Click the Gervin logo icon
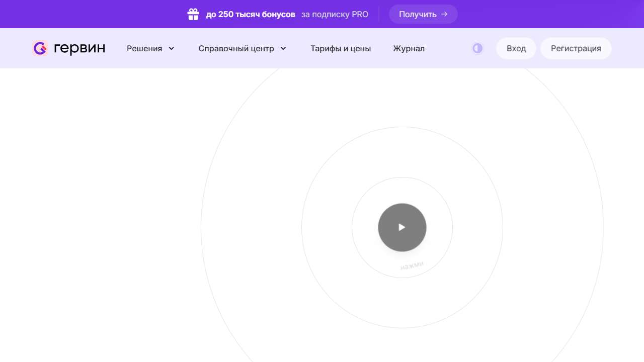 tap(40, 48)
